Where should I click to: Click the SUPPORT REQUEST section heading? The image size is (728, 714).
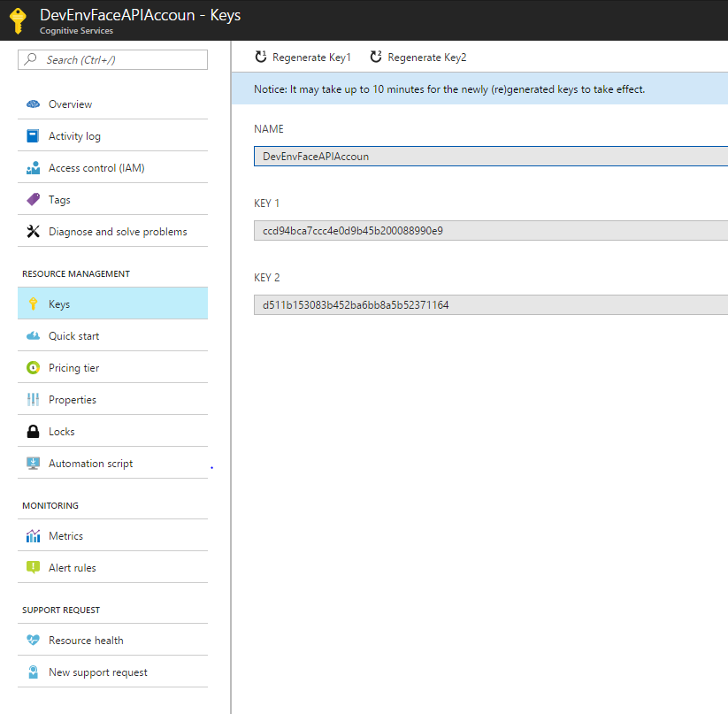tap(61, 610)
